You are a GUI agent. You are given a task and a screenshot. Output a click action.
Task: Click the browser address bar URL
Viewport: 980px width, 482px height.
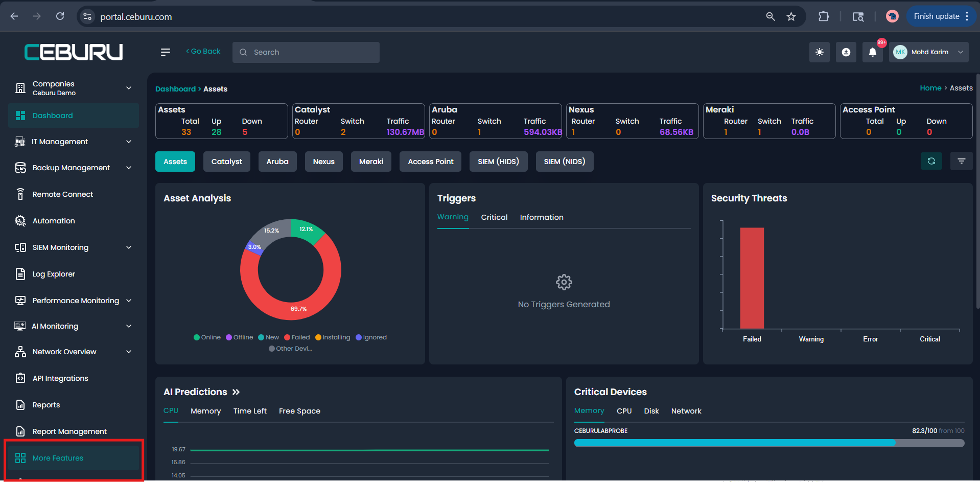click(x=136, y=17)
